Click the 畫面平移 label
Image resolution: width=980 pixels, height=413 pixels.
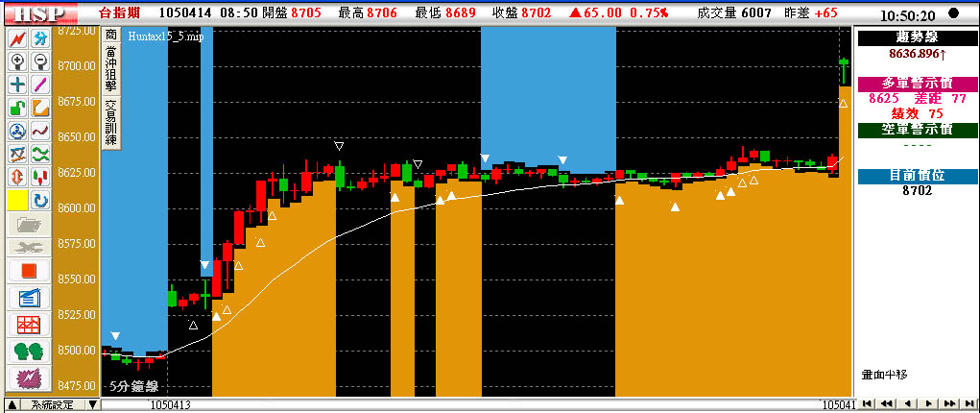pos(884,375)
